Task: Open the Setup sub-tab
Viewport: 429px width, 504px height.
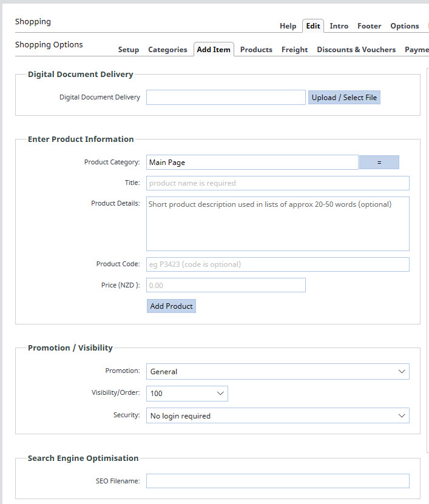Action: click(128, 50)
